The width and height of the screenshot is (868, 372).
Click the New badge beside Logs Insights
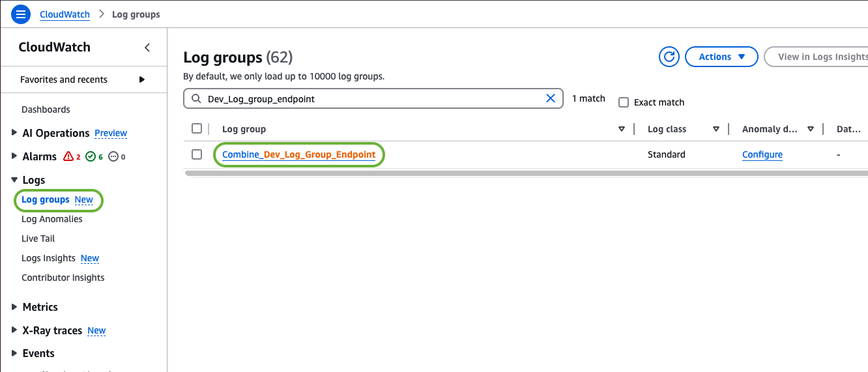click(90, 258)
